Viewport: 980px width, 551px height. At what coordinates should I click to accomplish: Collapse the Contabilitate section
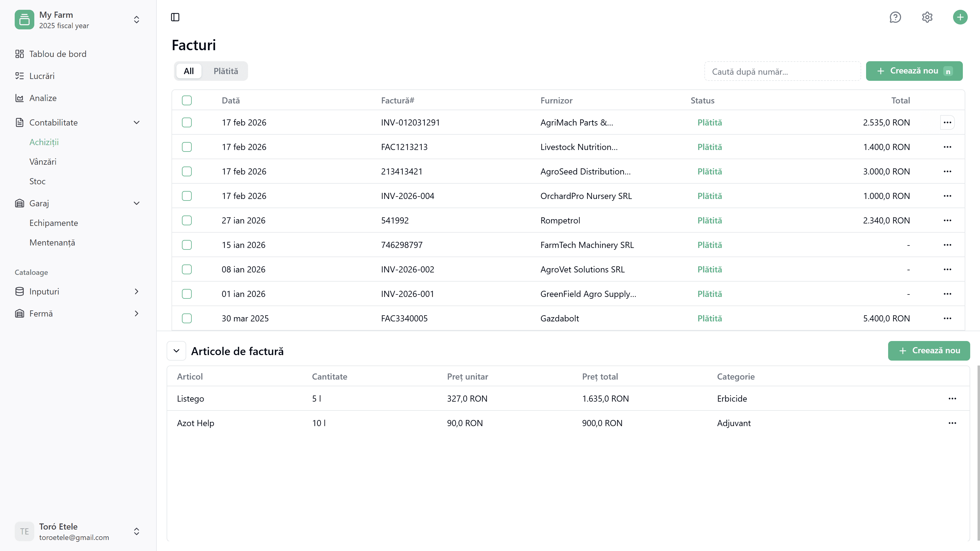point(136,122)
